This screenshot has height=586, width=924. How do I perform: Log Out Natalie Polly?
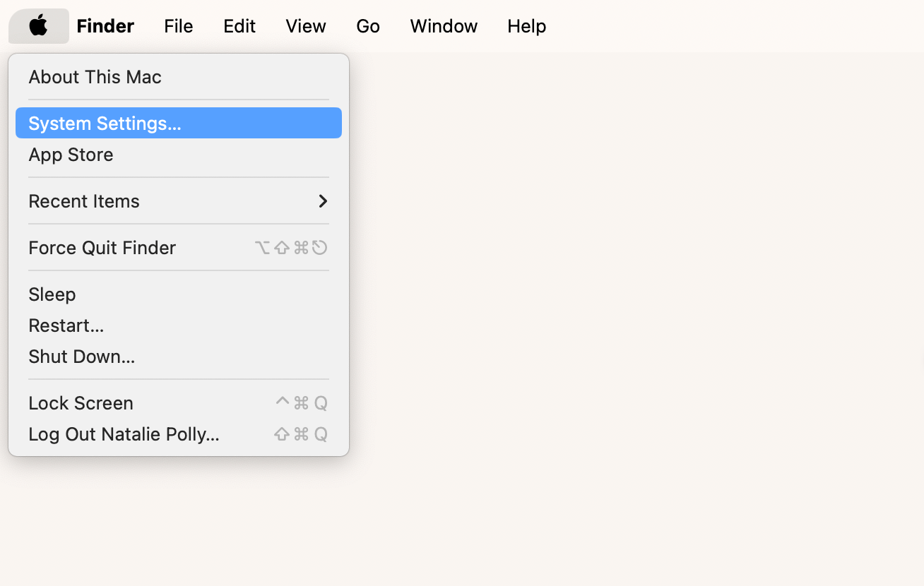(124, 434)
